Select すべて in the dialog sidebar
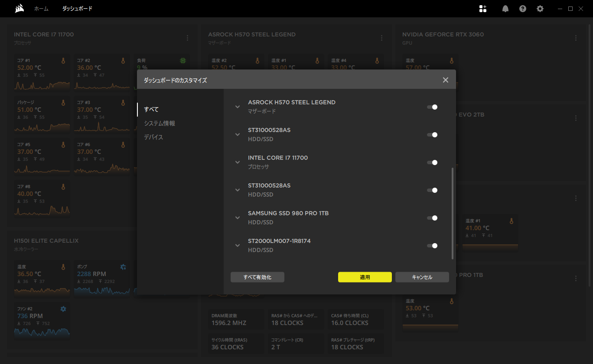 coord(151,109)
